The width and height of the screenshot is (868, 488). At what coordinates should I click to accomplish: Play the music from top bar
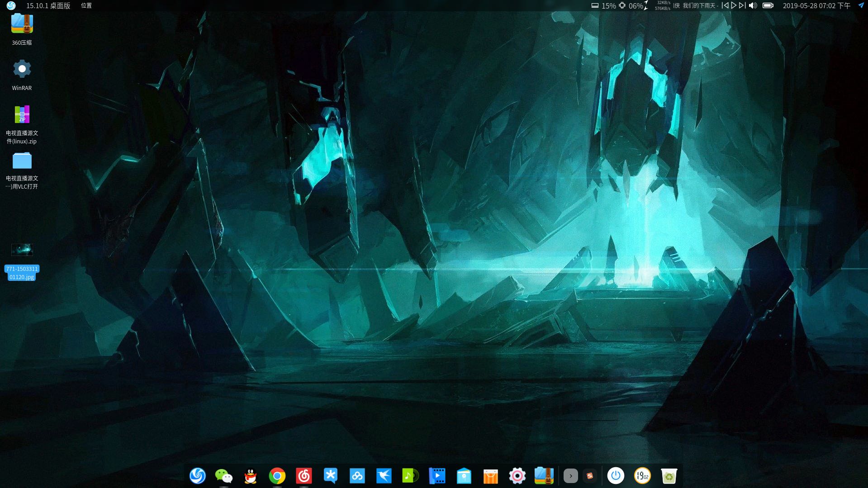734,5
